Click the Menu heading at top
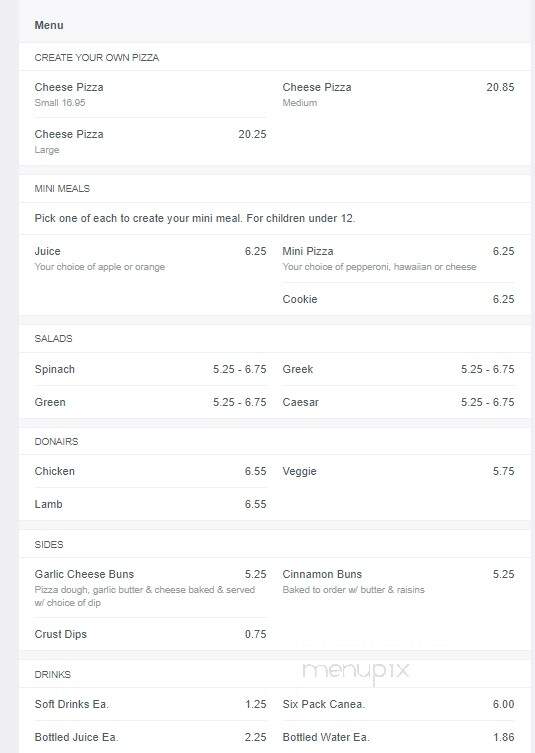This screenshot has width=535, height=753. [x=49, y=25]
